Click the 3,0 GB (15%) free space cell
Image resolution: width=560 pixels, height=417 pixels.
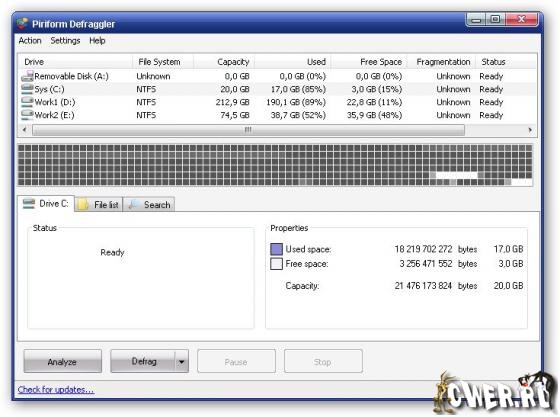(x=376, y=89)
